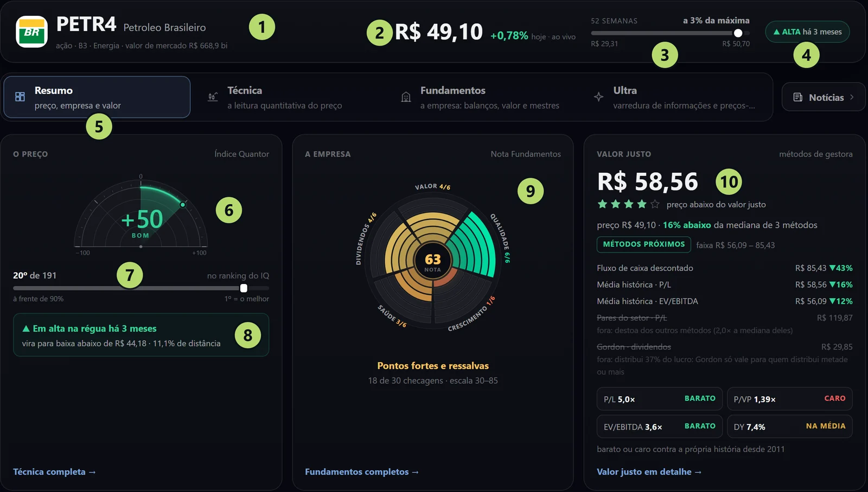
Task: Open the Resumo tab
Action: pyautogui.click(x=97, y=97)
